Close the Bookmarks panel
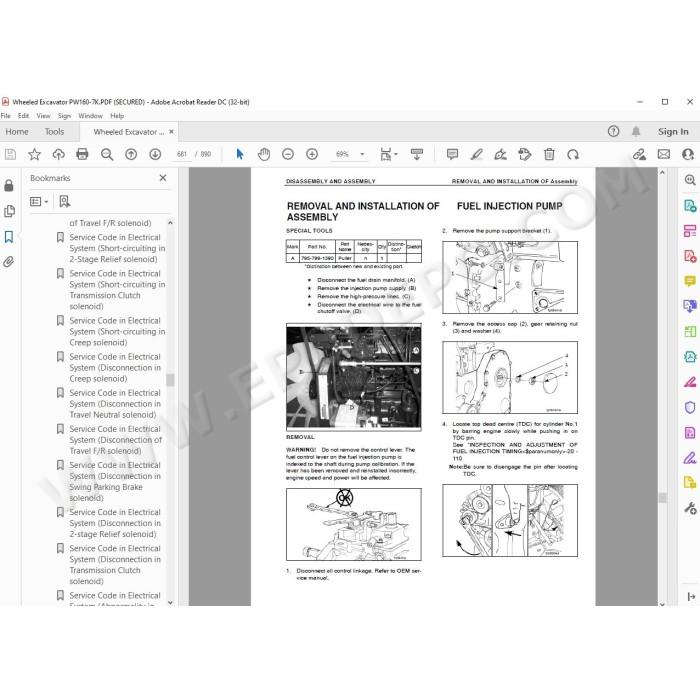 tap(163, 178)
